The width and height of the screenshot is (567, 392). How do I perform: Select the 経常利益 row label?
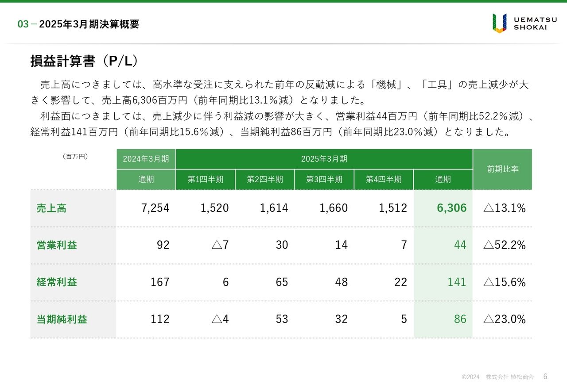tap(57, 282)
